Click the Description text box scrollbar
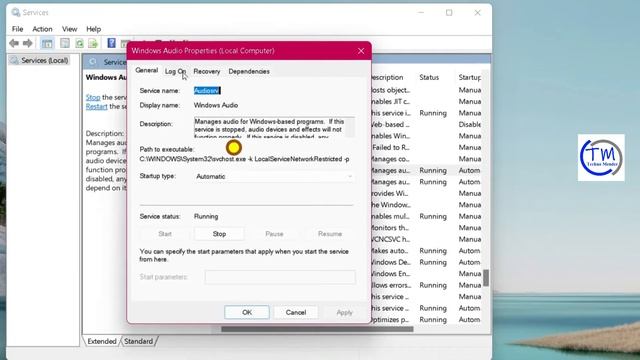 coord(350,127)
